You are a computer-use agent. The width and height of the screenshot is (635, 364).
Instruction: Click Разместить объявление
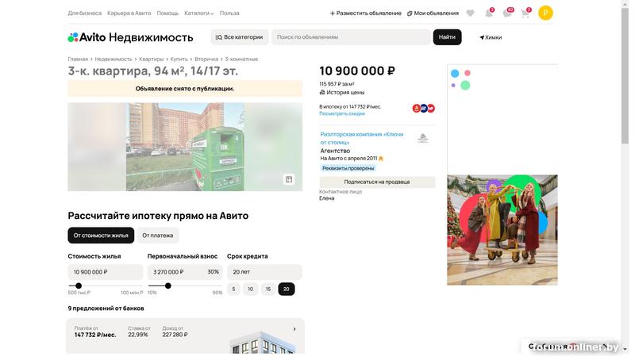[366, 13]
